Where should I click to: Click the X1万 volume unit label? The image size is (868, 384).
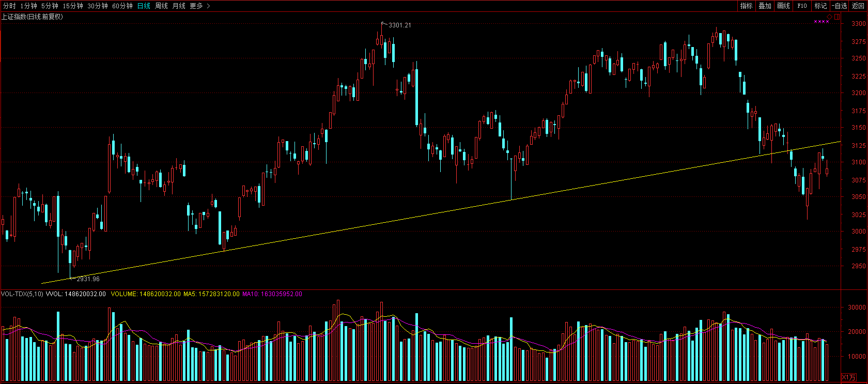click(849, 377)
